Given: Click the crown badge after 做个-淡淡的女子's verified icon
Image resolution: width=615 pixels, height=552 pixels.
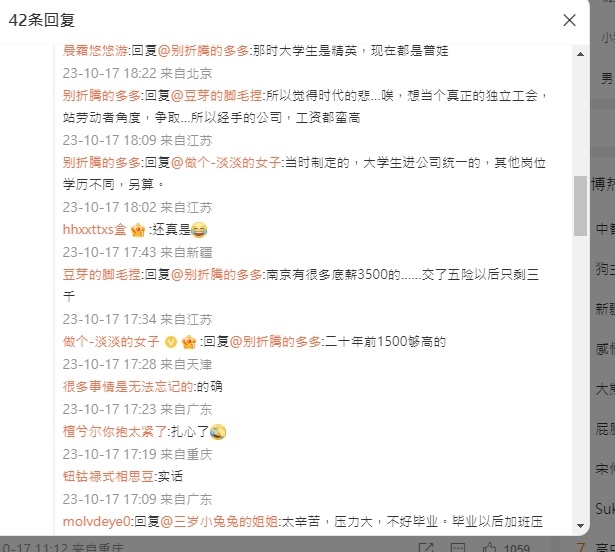Looking at the screenshot, I should pyautogui.click(x=189, y=342).
